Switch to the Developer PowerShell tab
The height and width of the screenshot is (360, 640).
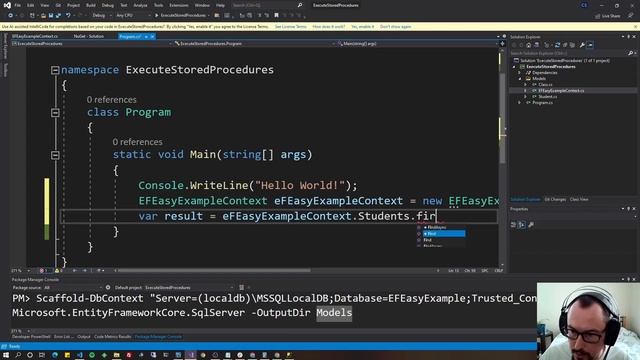[31, 337]
